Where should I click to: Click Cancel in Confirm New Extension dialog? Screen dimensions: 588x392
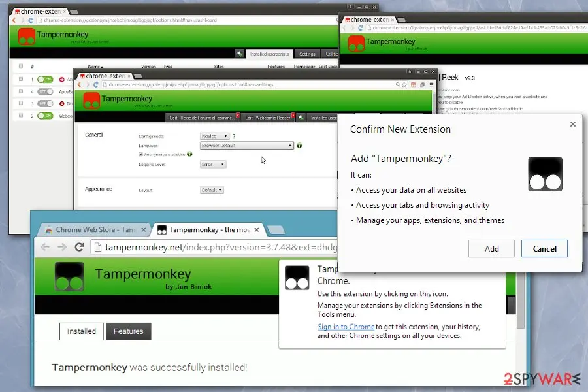544,249
